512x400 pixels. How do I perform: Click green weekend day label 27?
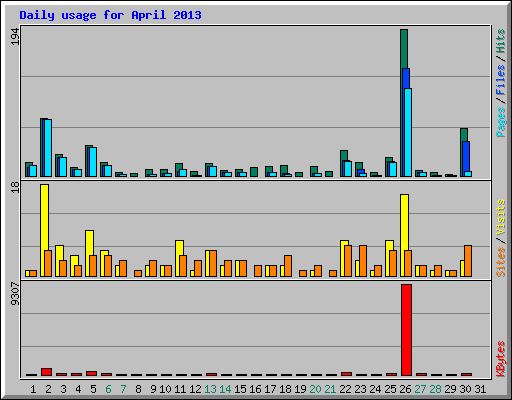click(420, 389)
